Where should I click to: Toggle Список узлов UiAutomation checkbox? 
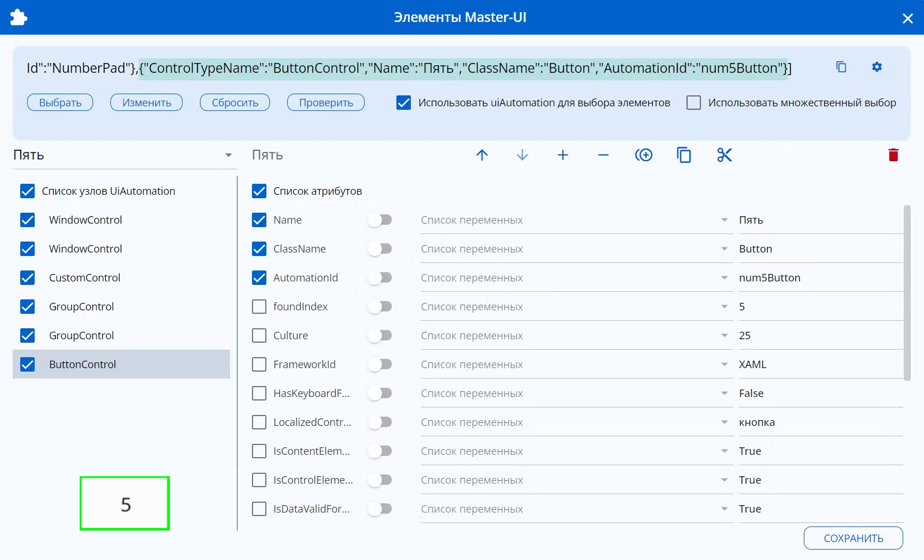tap(27, 191)
